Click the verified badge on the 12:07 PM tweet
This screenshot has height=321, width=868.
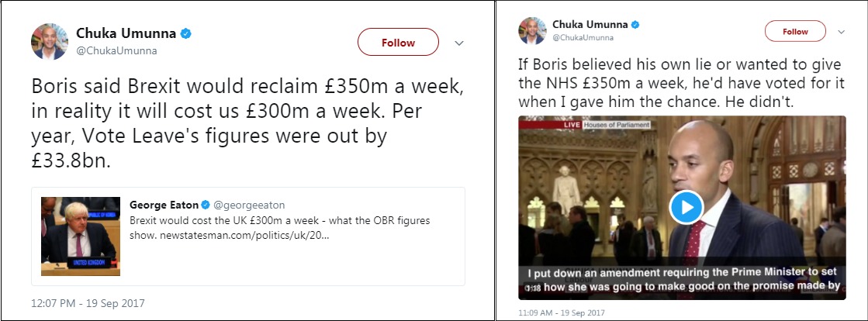(186, 33)
